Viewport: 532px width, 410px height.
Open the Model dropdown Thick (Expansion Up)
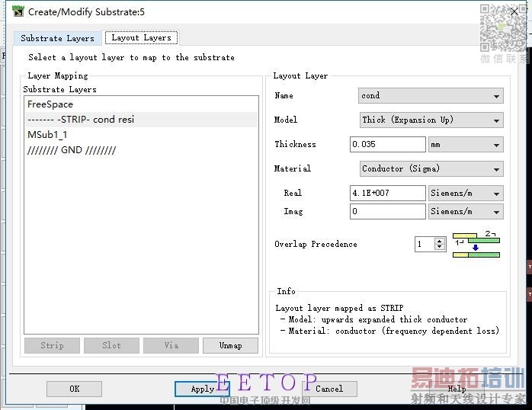(x=431, y=120)
